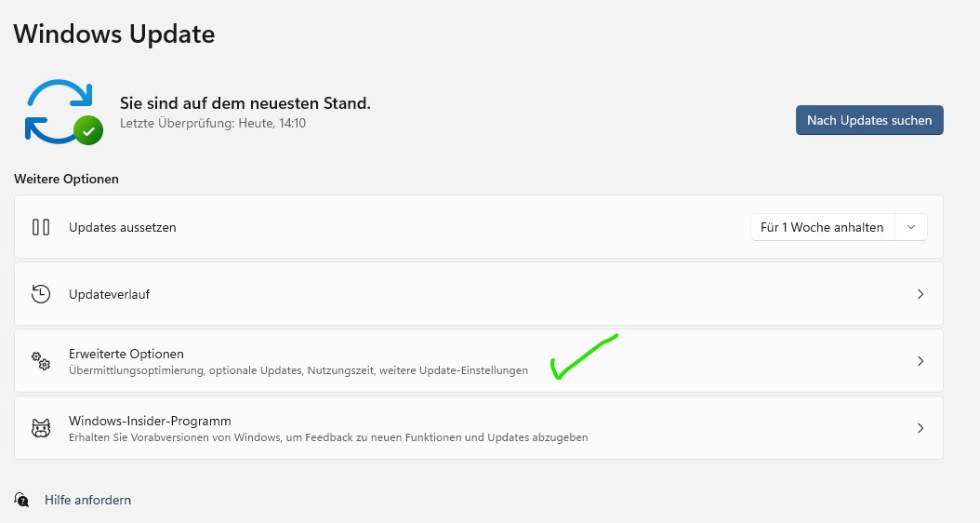Open the Updateverlauf entry
The image size is (980, 523).
tap(479, 294)
